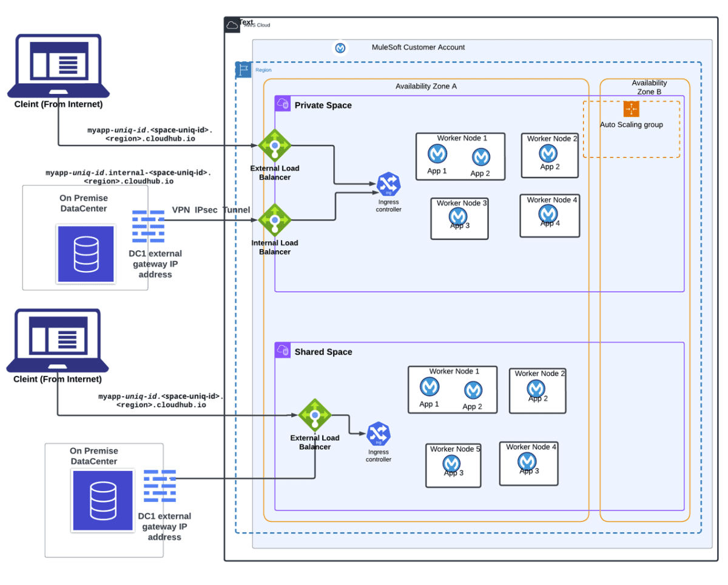Image resolution: width=728 pixels, height=585 pixels.
Task: Select App 3 icon in Private Space Worker Node 3
Action: coord(459,216)
